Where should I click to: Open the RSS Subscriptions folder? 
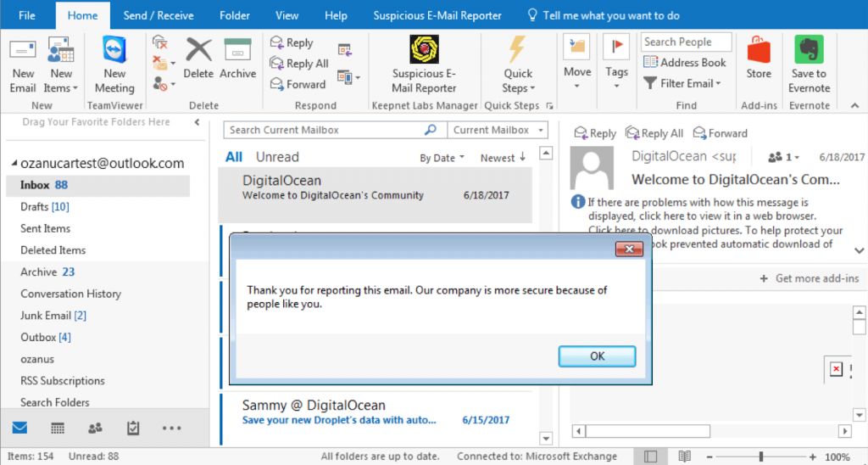pos(63,381)
